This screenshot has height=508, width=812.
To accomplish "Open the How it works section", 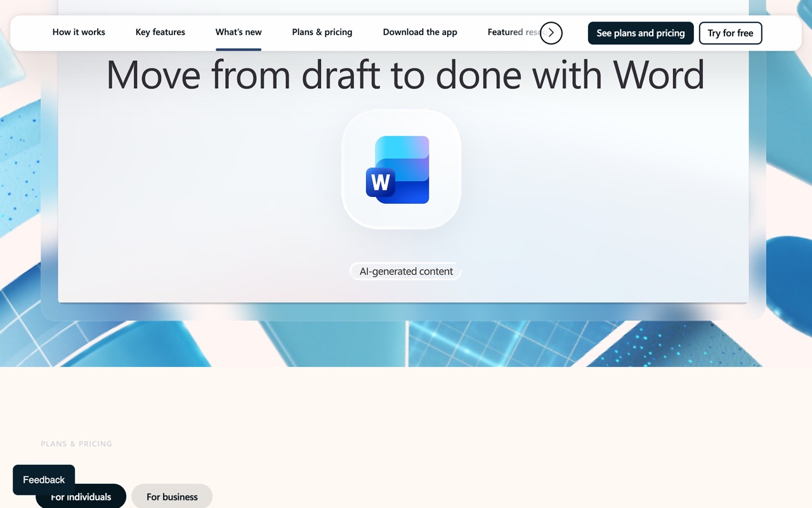I will coord(79,32).
